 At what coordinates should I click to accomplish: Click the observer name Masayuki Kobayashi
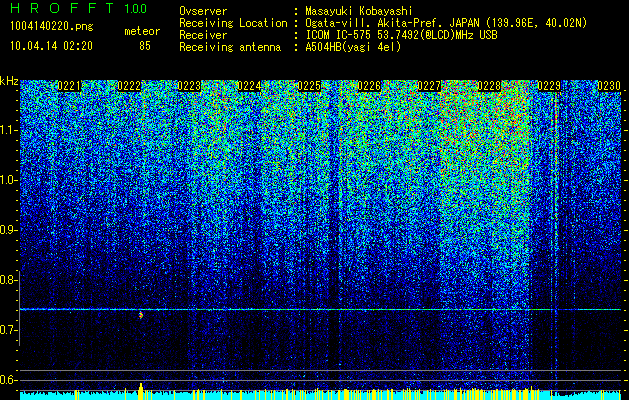359,11
